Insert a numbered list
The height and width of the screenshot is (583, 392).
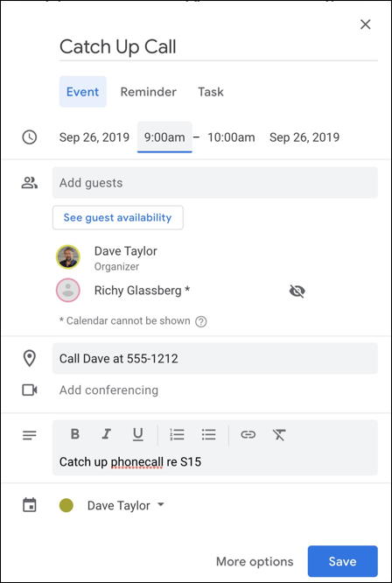(x=177, y=434)
